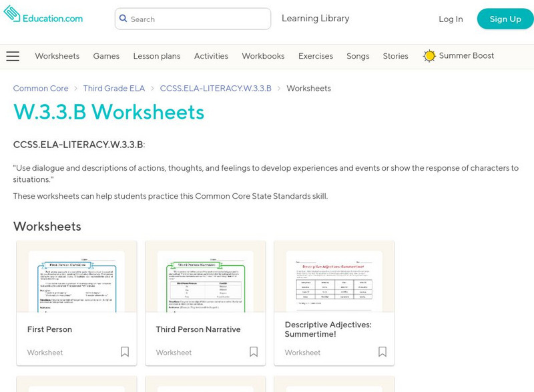Open the Lesson plans nav item
Viewport: 534px width, 392px height.
click(157, 56)
